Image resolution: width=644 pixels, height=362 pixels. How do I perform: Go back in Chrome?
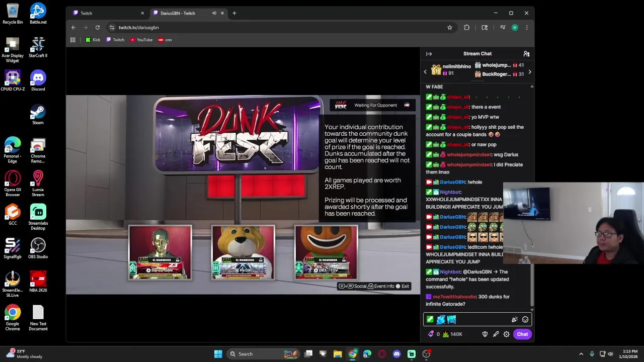tap(73, 28)
